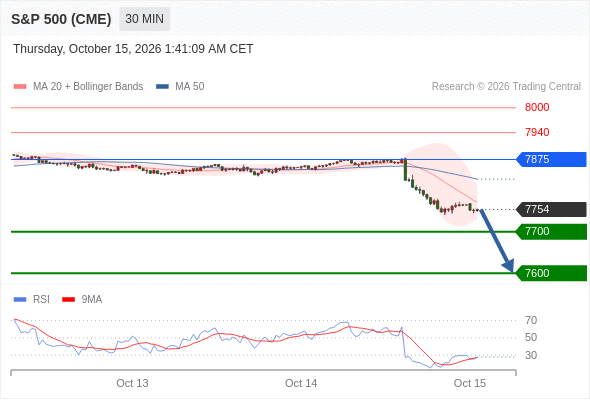Click the black 7754 current price tag
590x400 pixels.
coord(551,209)
